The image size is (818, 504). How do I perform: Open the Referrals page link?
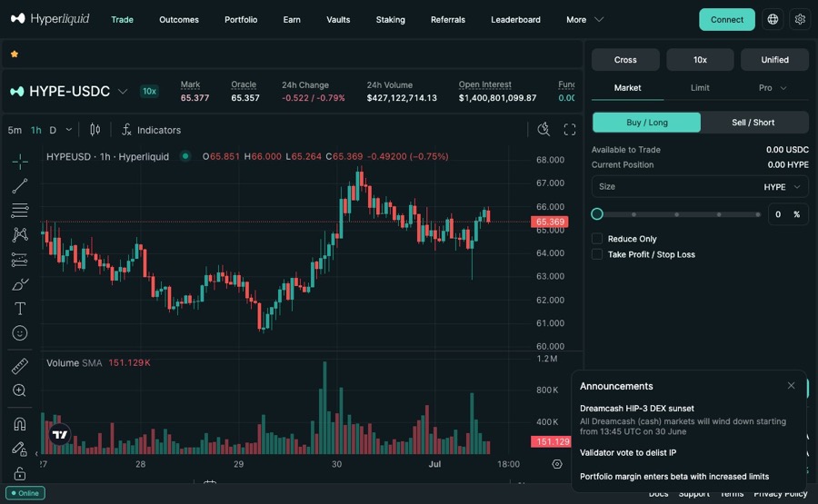(x=447, y=20)
